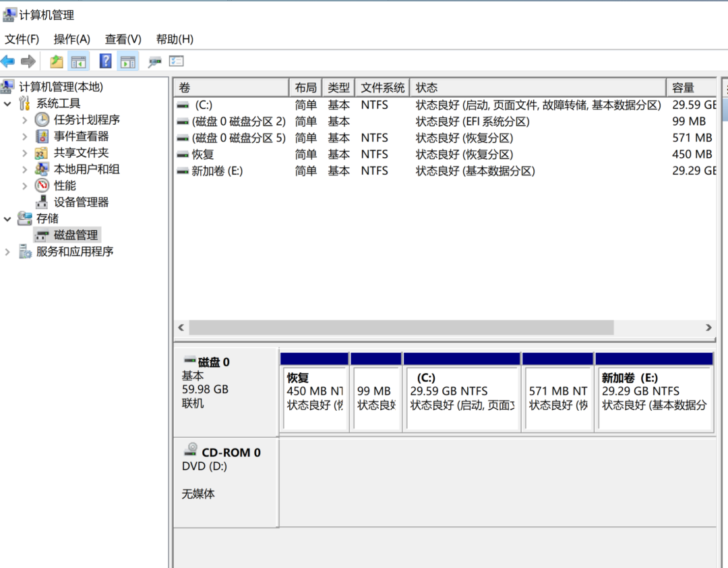Click the up one level folder icon

pyautogui.click(x=56, y=61)
